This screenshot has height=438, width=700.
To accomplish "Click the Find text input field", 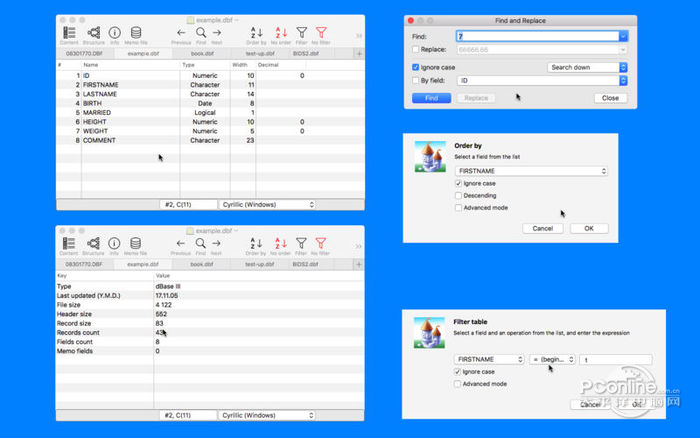I will coord(538,36).
